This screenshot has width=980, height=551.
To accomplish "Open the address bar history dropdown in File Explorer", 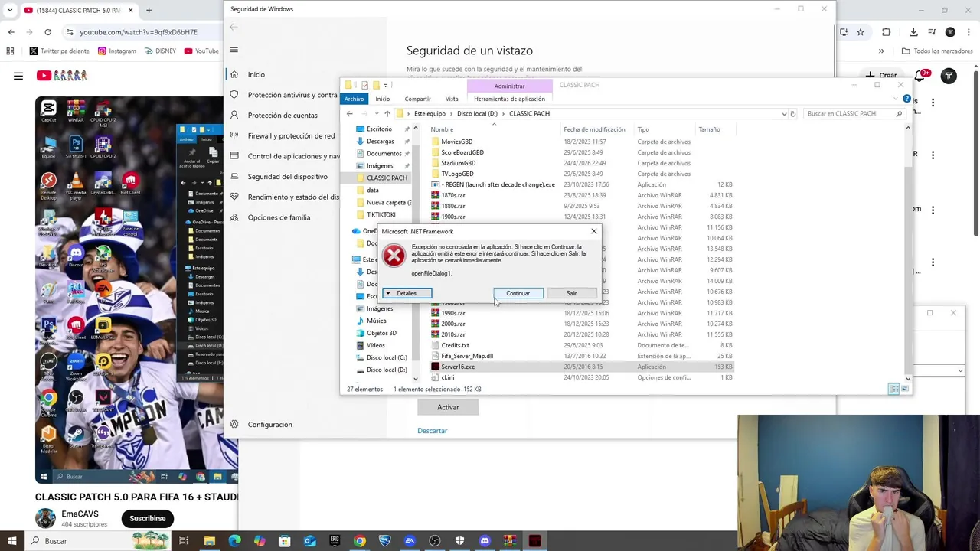I will [x=784, y=113].
